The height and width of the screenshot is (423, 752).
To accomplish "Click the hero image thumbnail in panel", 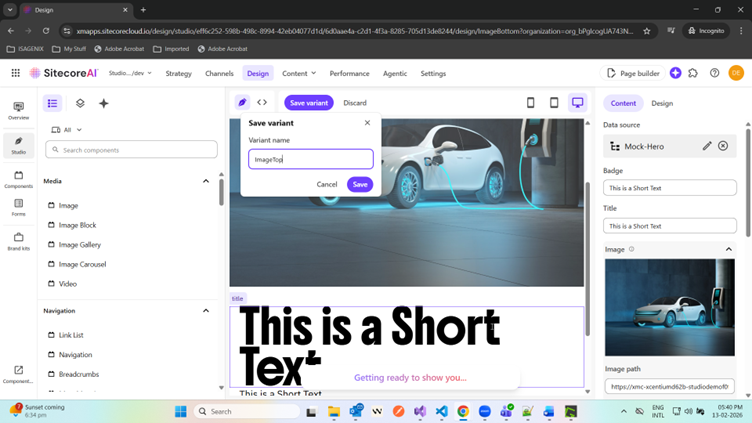I will point(670,307).
